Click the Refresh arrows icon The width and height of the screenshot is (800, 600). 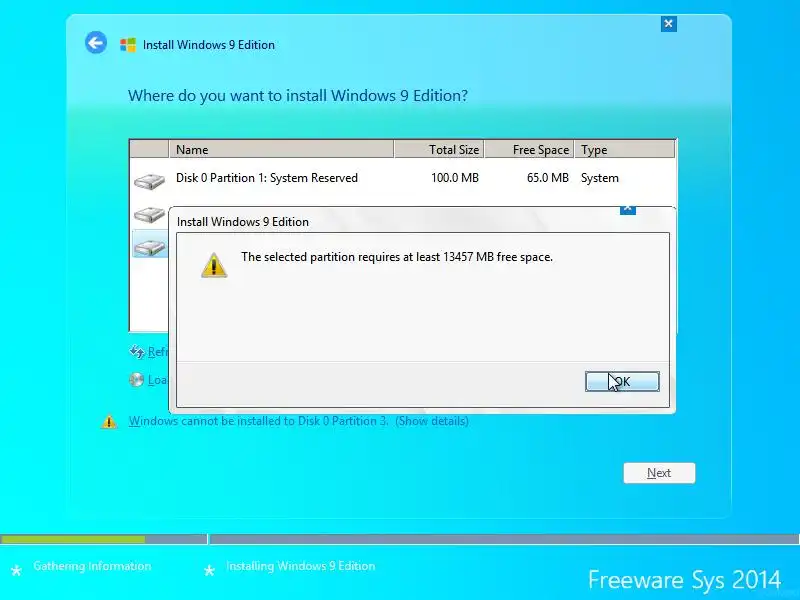coord(136,352)
